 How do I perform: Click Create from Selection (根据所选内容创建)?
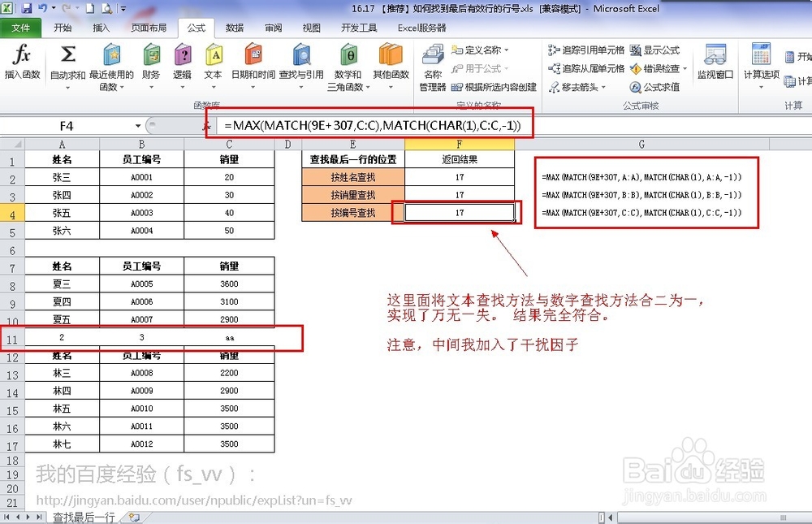(x=494, y=87)
